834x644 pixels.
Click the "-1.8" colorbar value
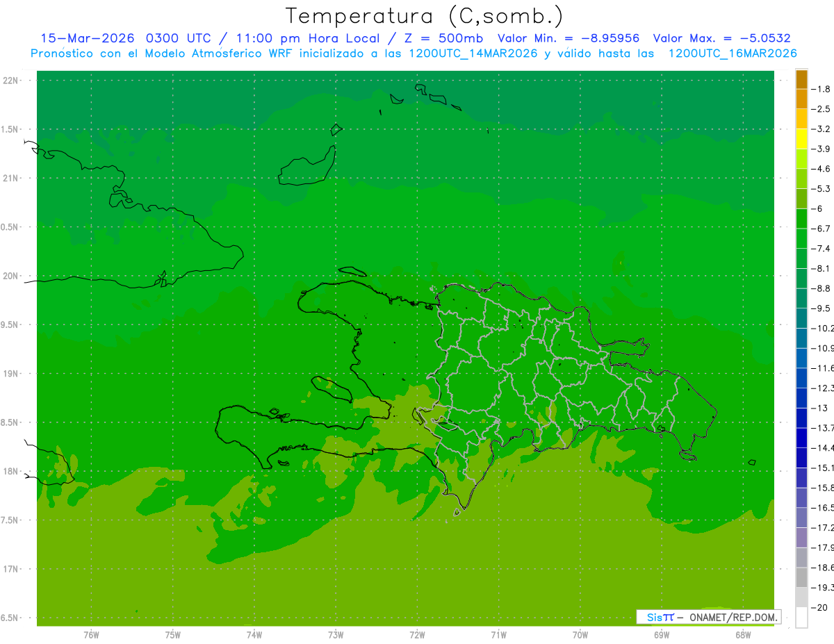pos(821,89)
